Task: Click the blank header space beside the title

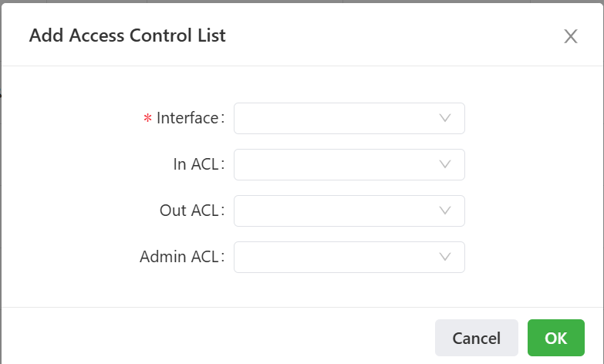Action: click(x=386, y=35)
